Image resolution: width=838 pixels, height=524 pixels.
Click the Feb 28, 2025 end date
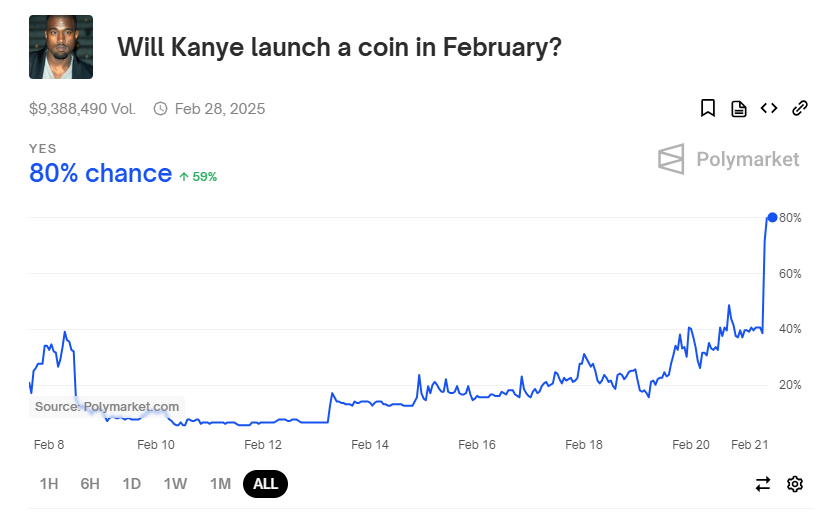click(219, 109)
